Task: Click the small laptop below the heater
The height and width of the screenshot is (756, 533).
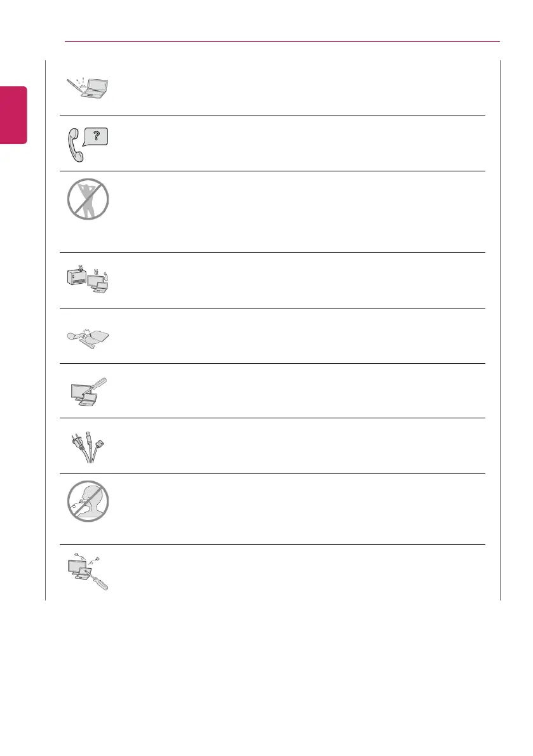Action: 102,288
